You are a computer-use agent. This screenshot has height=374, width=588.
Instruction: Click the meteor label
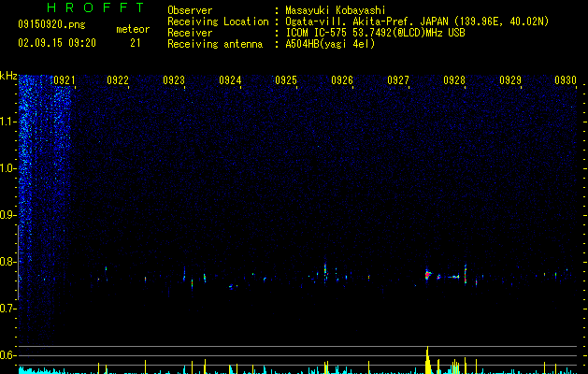tap(133, 29)
